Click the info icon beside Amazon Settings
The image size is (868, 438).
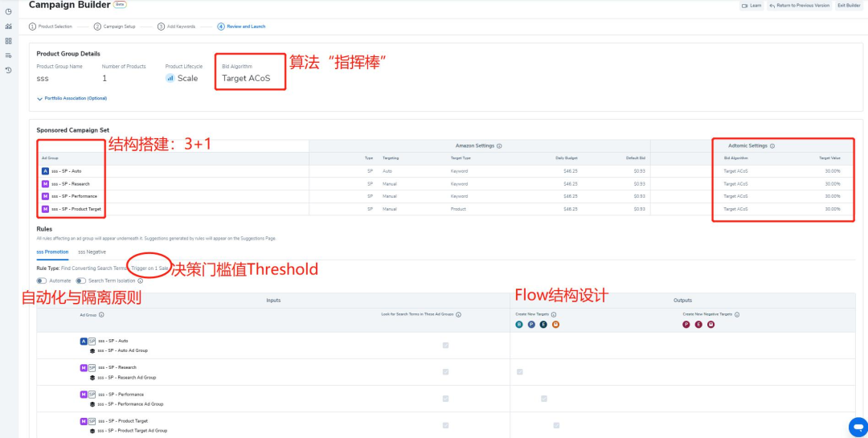(x=499, y=146)
